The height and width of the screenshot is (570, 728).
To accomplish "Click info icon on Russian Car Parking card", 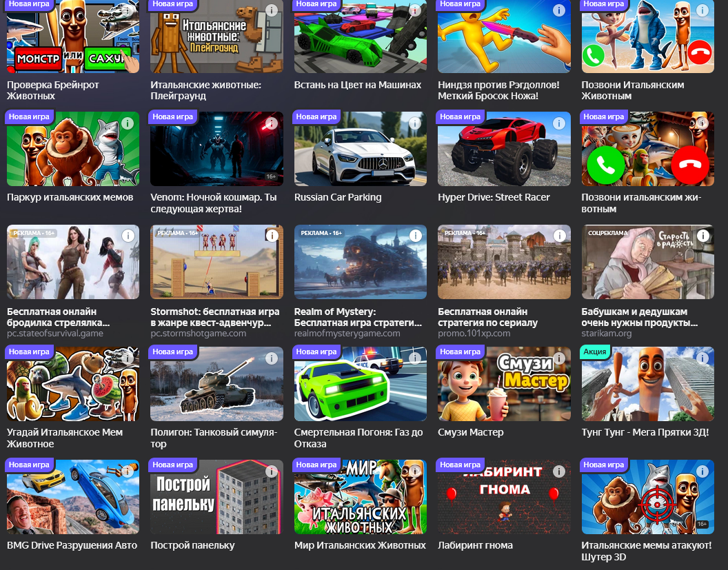I will [x=415, y=123].
